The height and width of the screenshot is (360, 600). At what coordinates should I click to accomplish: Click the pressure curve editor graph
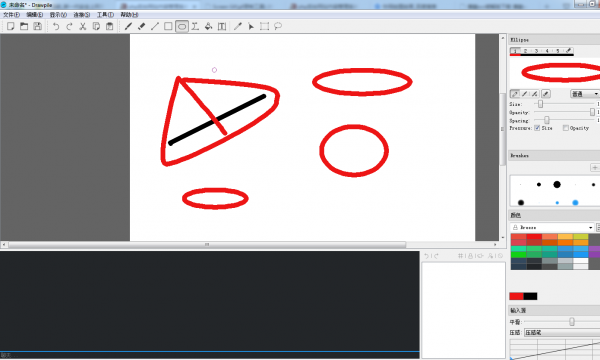pyautogui.click(x=555, y=349)
